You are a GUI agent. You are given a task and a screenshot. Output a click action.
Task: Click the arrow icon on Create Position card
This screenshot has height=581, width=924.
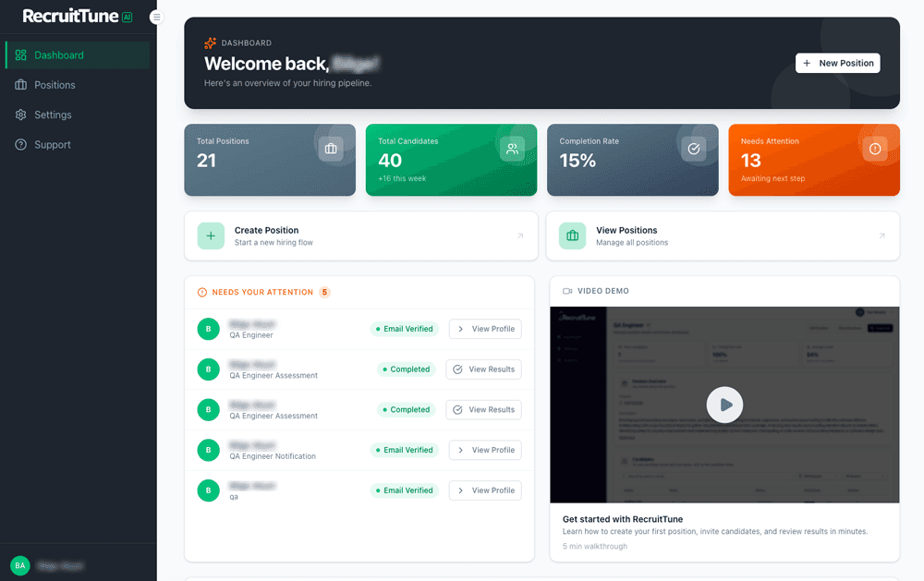pyautogui.click(x=520, y=236)
